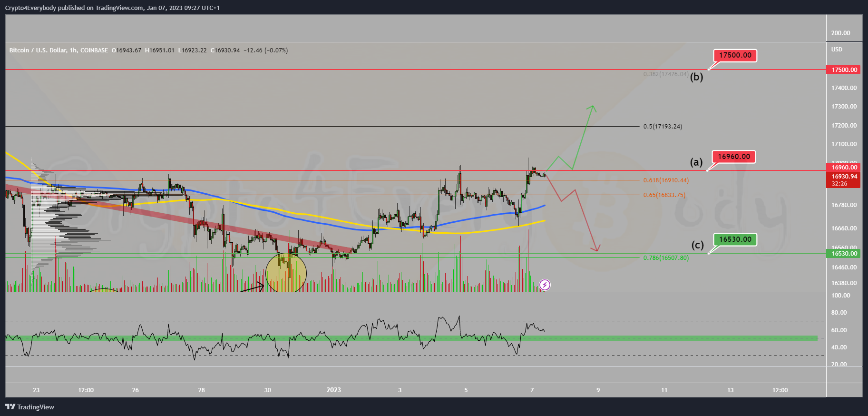
Task: Click the low value L16923.22
Action: point(192,50)
